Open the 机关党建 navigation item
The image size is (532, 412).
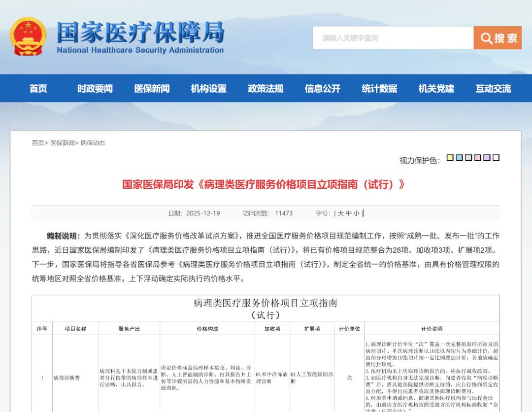(436, 89)
